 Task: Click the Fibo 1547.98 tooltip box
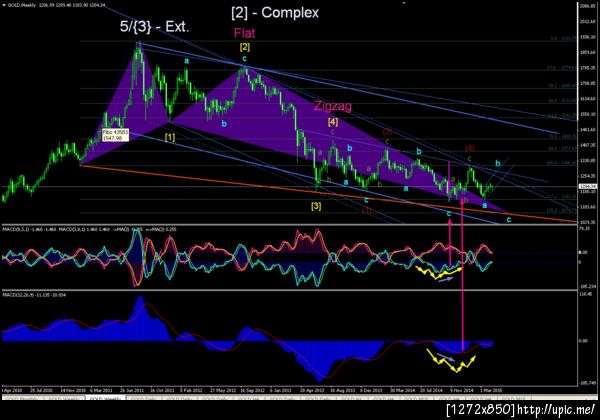(115, 135)
